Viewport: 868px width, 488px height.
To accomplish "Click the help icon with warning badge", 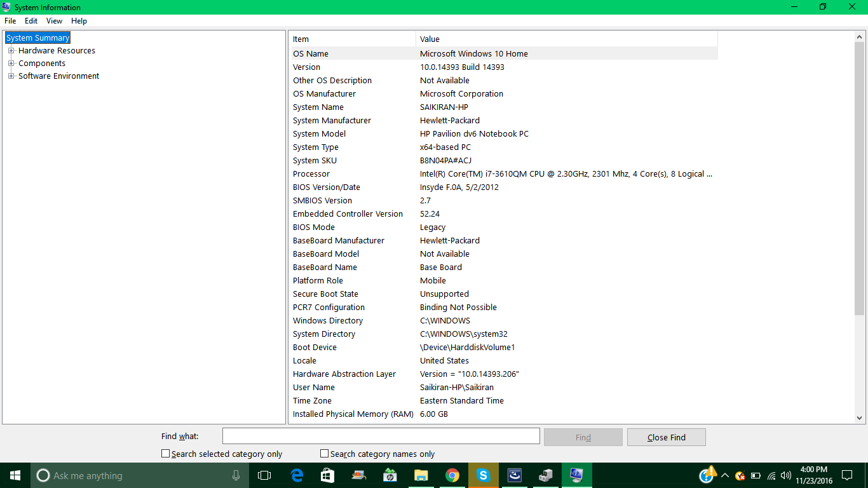I will pyautogui.click(x=707, y=475).
